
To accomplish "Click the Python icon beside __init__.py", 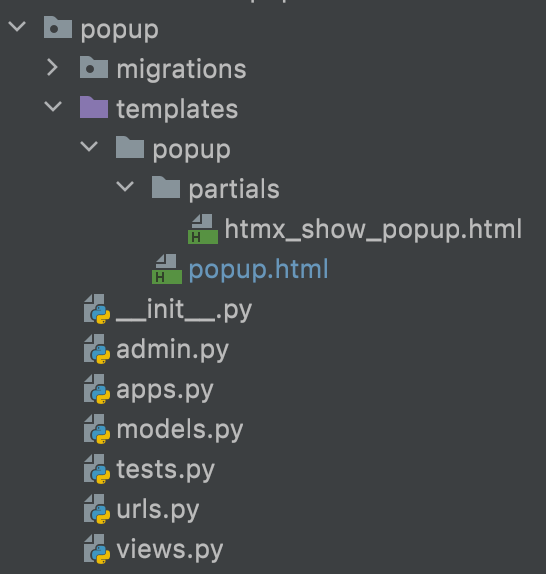I will pos(97,309).
